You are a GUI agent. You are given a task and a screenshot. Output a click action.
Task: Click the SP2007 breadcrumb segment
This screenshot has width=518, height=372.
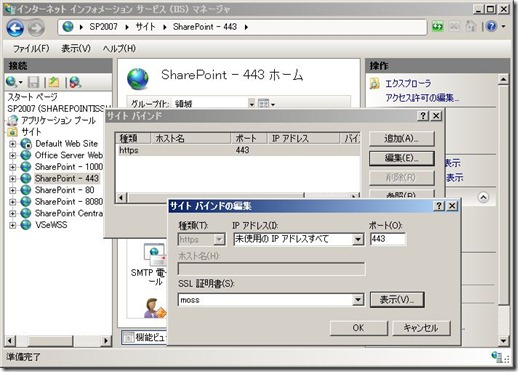click(x=103, y=27)
